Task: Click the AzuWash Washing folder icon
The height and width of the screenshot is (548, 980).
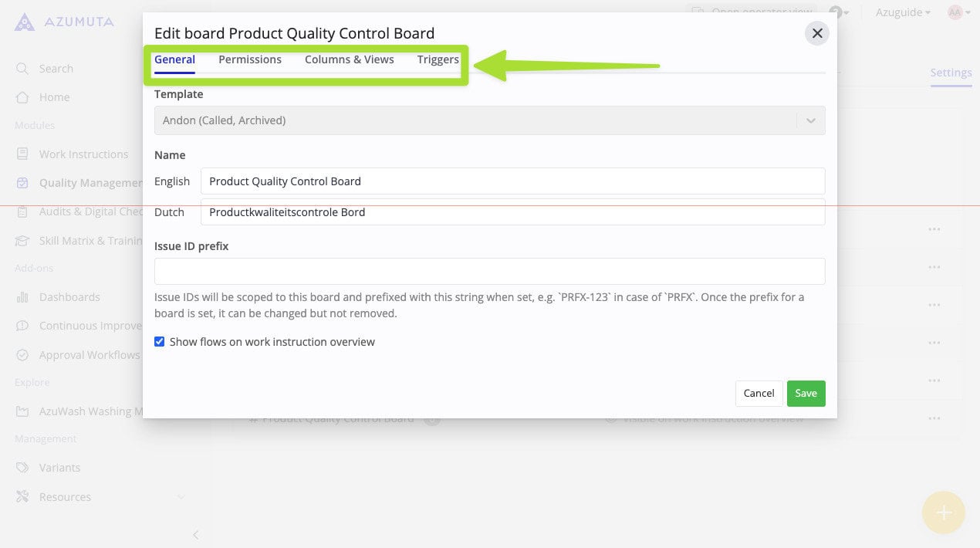Action: [22, 411]
